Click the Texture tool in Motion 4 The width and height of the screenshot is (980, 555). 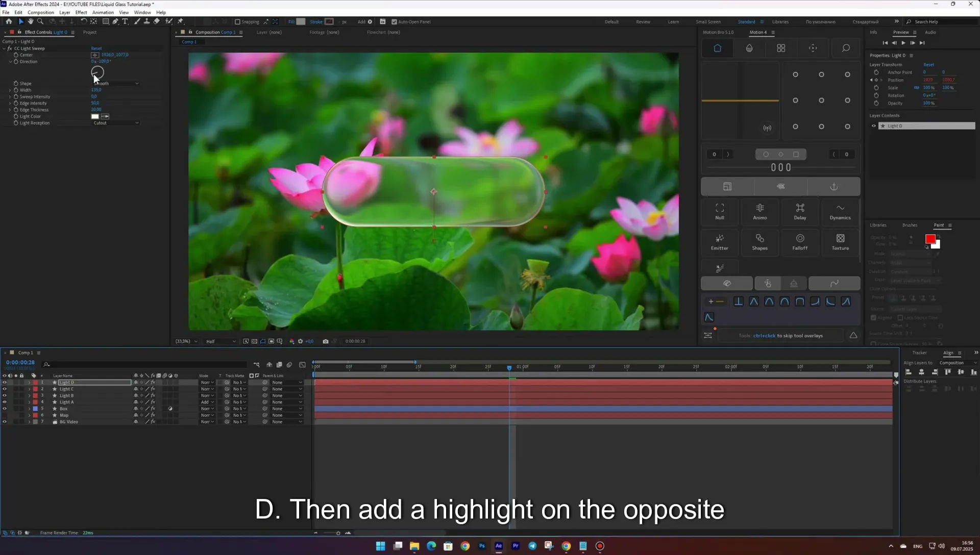[x=840, y=242]
